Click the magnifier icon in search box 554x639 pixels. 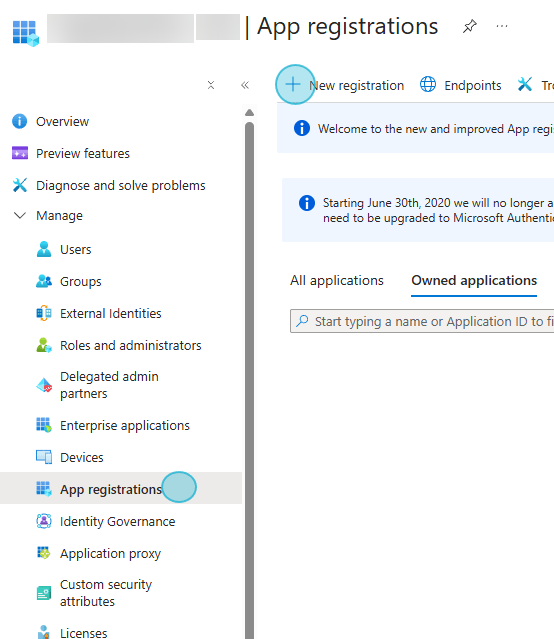tap(302, 321)
